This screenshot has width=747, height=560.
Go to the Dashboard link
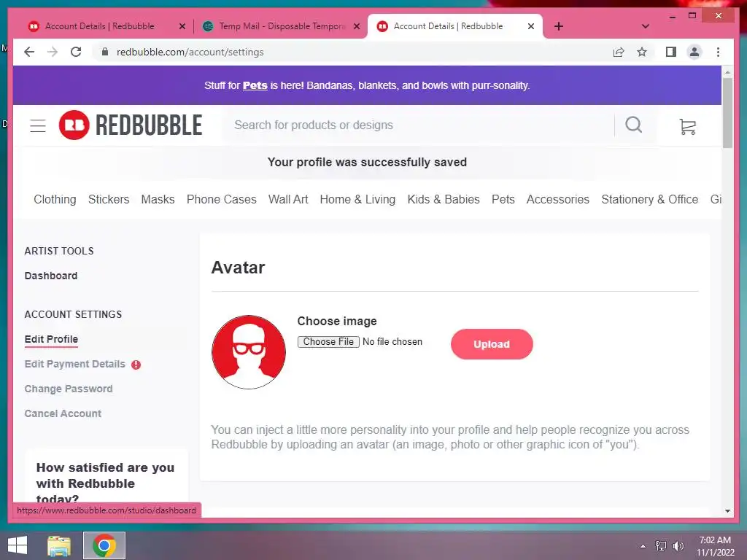pyautogui.click(x=51, y=276)
